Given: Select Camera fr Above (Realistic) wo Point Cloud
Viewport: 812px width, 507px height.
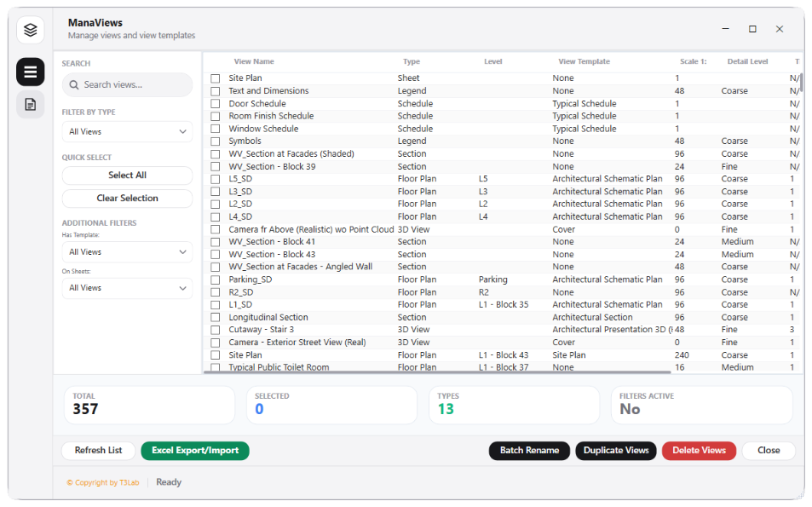Looking at the screenshot, I should coord(311,229).
